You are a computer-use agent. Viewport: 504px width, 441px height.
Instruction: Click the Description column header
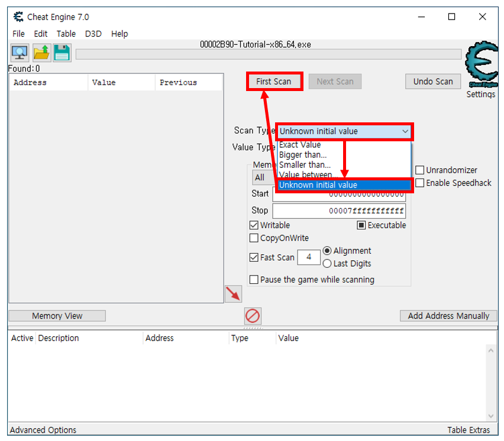pos(89,338)
